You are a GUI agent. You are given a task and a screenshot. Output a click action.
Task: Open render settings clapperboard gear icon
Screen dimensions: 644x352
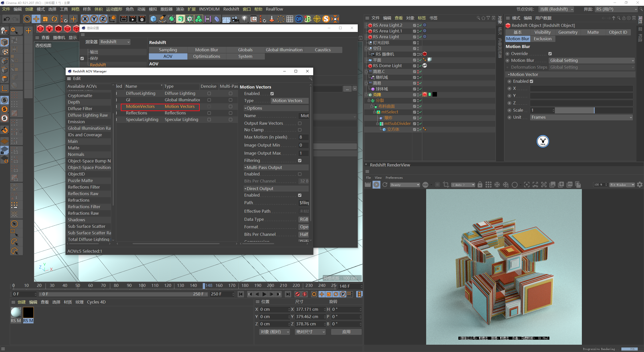(142, 19)
